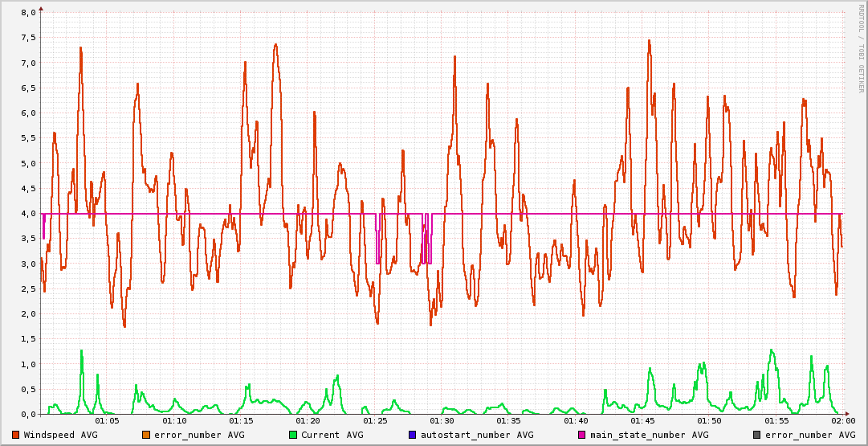Select the Current AVG legend label
Viewport: 868px width, 446px height.
332,435
